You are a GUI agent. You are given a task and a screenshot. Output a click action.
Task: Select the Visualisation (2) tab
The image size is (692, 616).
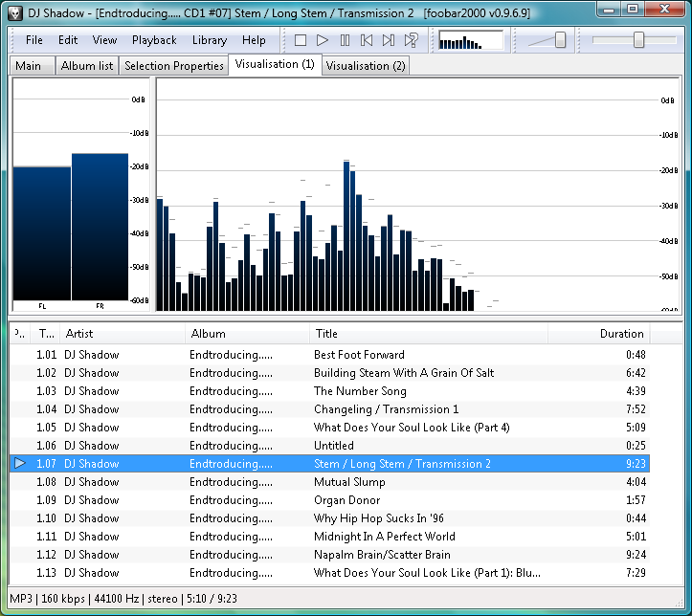click(366, 66)
